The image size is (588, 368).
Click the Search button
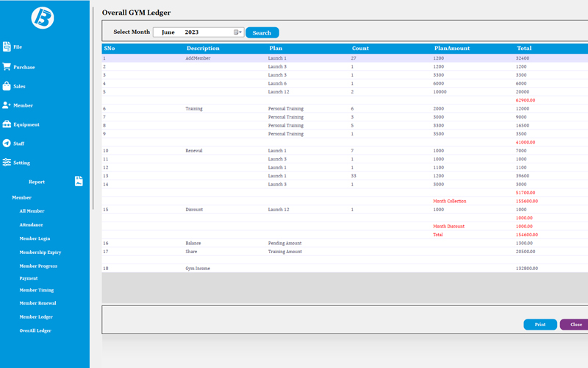tap(262, 32)
